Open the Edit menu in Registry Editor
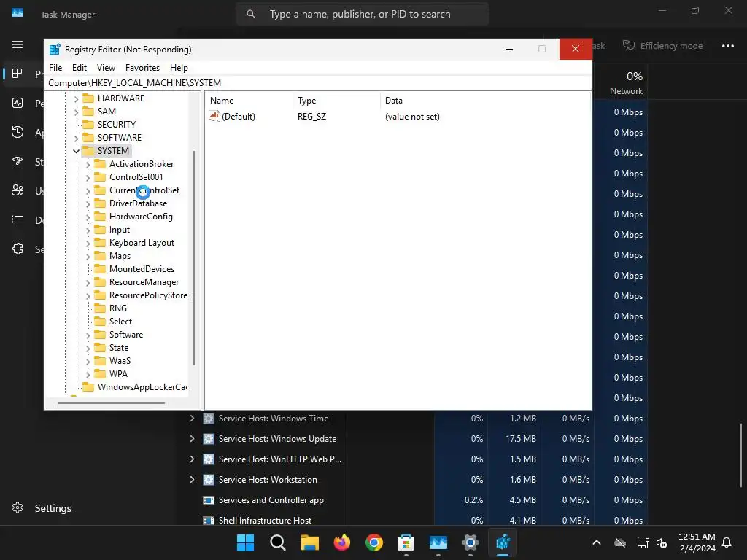The height and width of the screenshot is (560, 747). point(79,68)
